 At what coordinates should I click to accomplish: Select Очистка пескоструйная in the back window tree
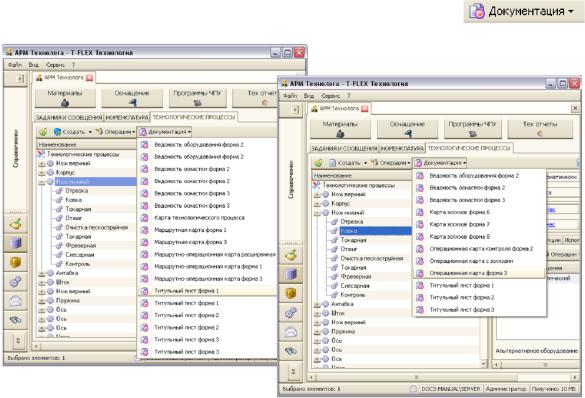(96, 228)
